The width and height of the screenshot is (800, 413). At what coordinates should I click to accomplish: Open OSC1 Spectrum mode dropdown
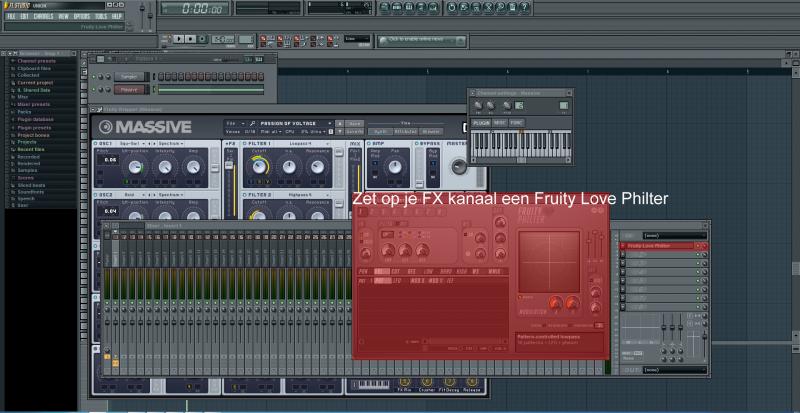(170, 143)
